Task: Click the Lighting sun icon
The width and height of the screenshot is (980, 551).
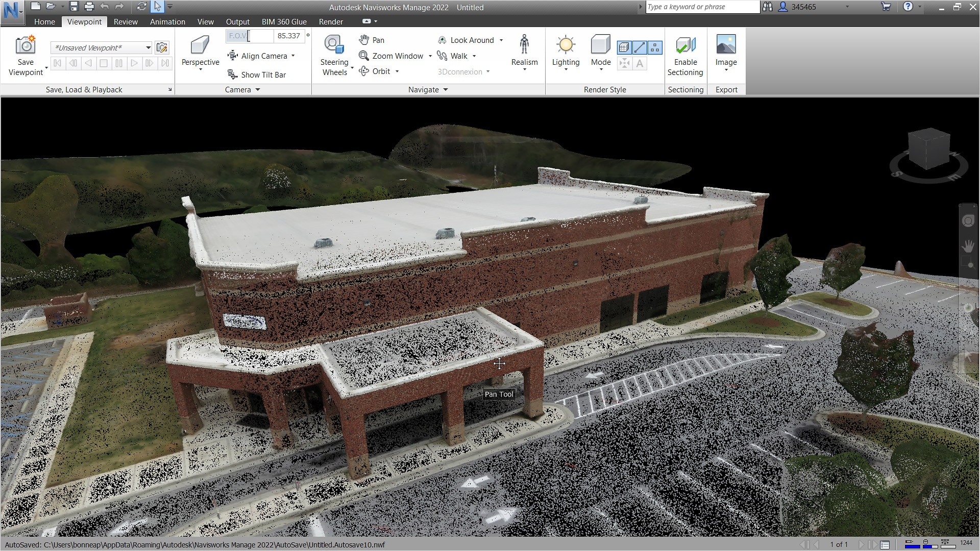Action: [566, 45]
